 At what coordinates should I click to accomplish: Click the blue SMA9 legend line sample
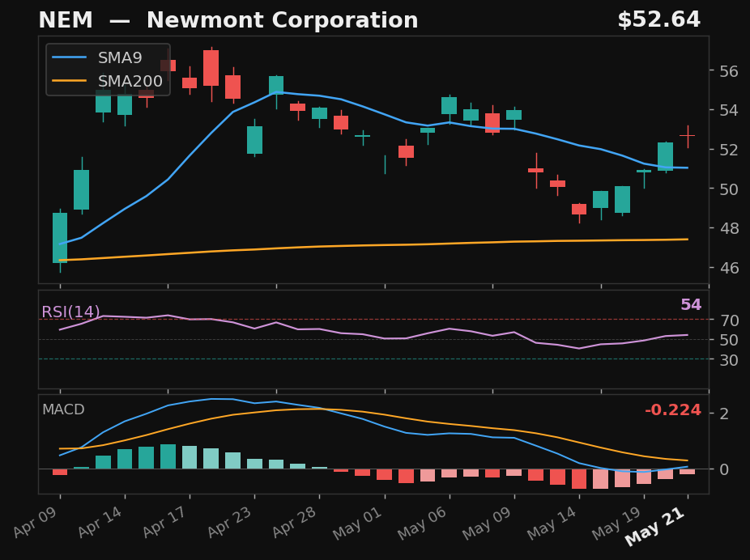click(x=70, y=57)
